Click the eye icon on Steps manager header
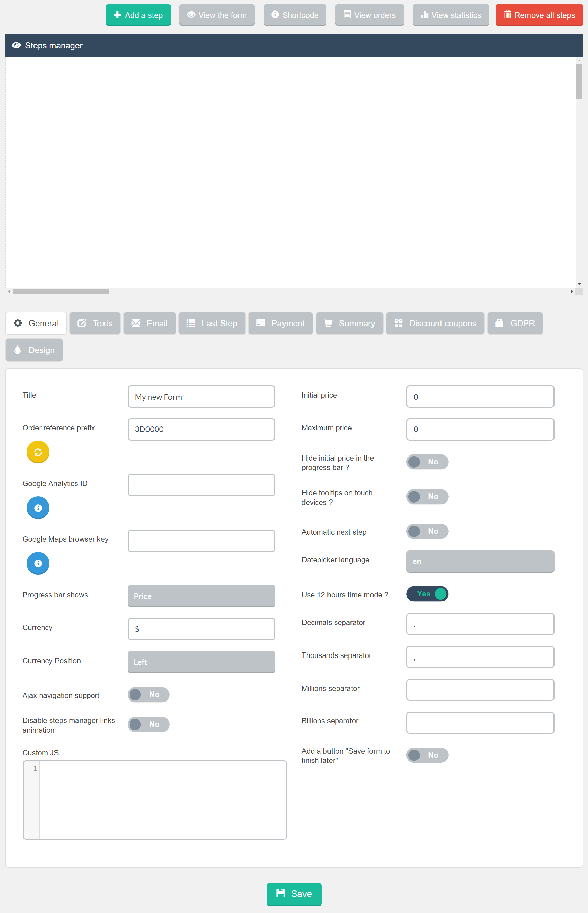Screen dimensions: 588x913 pos(16,45)
